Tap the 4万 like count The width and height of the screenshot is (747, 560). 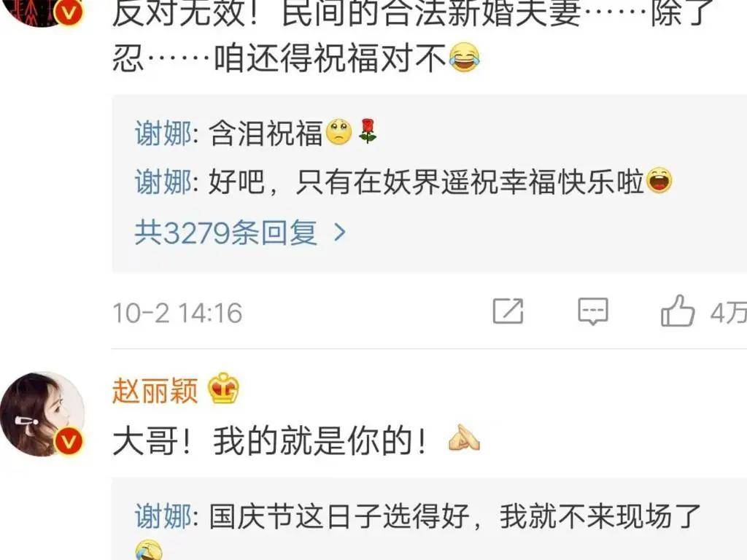[x=729, y=313]
